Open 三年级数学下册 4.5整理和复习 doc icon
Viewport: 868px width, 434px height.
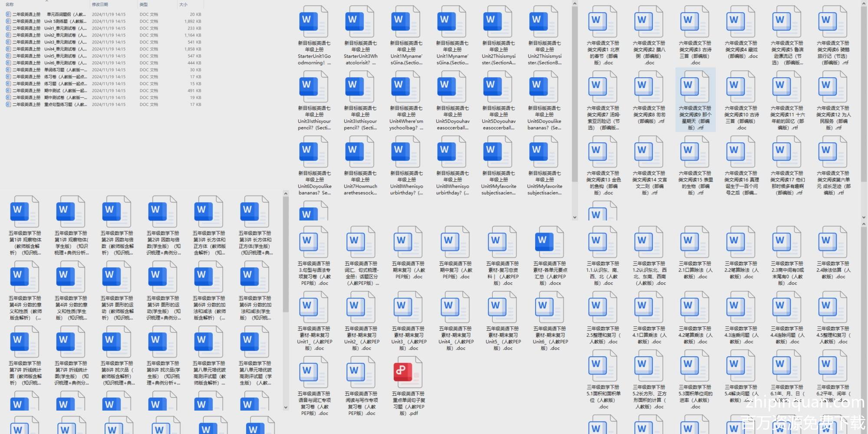[832, 306]
